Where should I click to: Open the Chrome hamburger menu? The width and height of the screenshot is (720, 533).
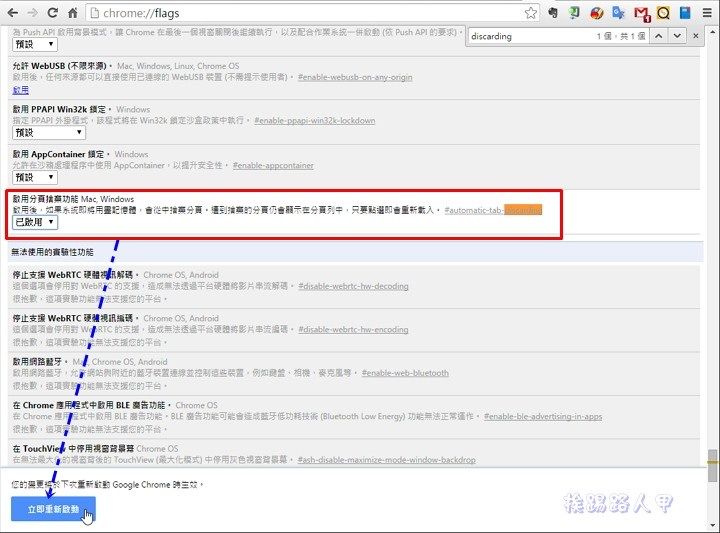707,13
